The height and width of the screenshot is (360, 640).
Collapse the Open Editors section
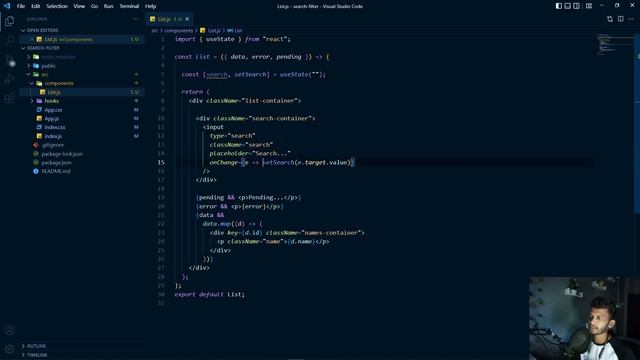42,30
